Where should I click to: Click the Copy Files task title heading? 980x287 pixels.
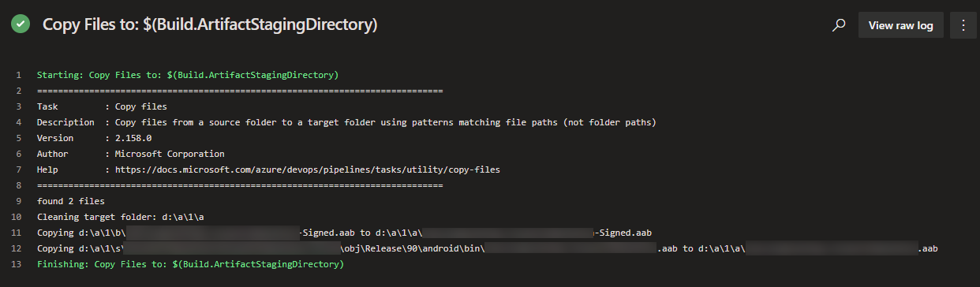tap(210, 25)
